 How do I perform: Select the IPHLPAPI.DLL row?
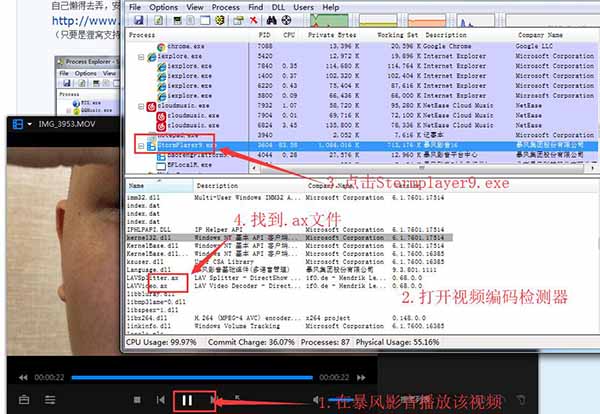pyautogui.click(x=290, y=230)
